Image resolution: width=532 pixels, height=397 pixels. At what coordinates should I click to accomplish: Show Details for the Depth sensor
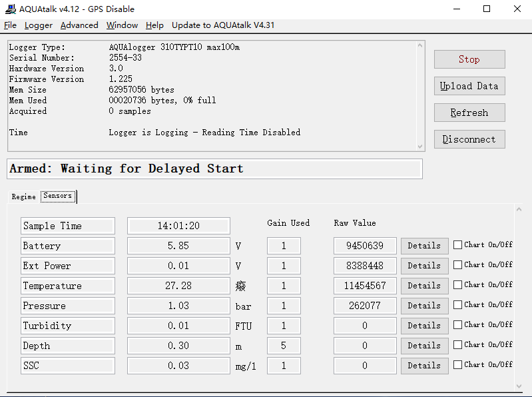(x=424, y=346)
